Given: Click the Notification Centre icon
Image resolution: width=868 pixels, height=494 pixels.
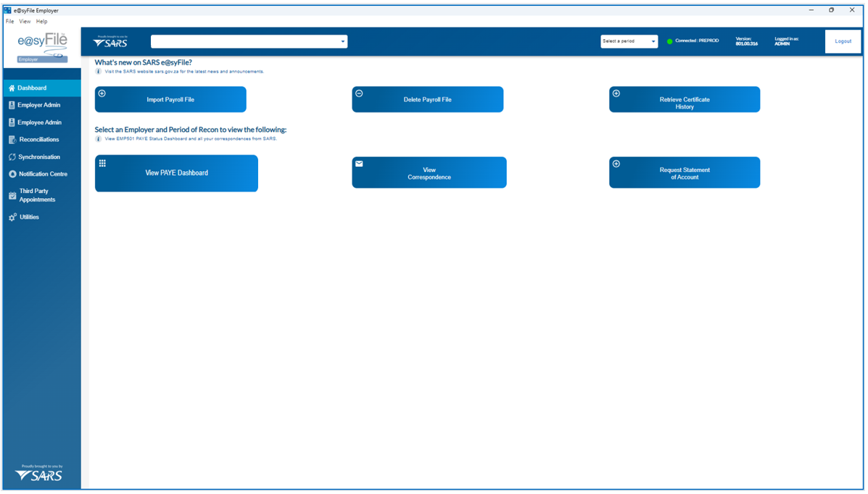Looking at the screenshot, I should [12, 174].
